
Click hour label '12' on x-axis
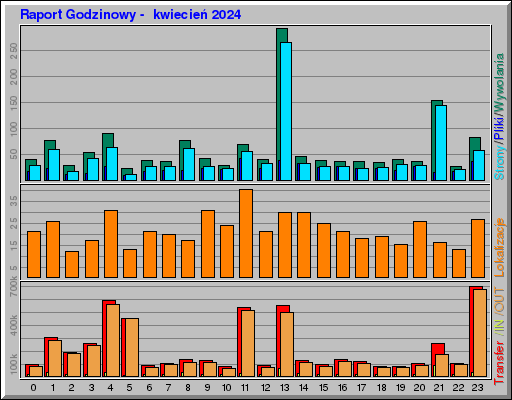[x=266, y=388]
